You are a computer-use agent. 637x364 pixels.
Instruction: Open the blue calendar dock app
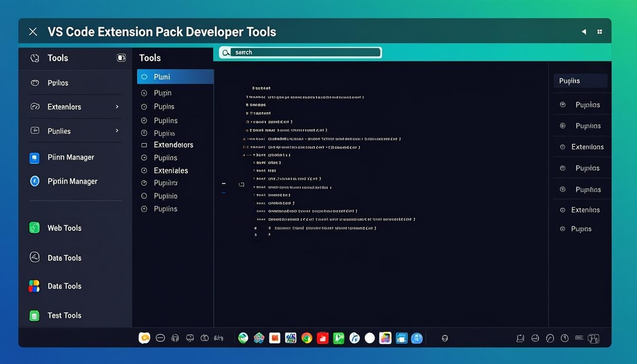(x=401, y=338)
